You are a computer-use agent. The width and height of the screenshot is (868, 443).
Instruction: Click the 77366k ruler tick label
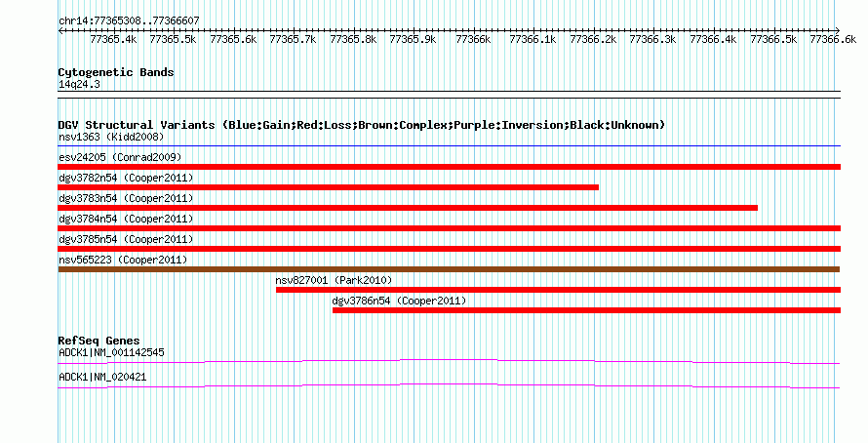coord(473,40)
